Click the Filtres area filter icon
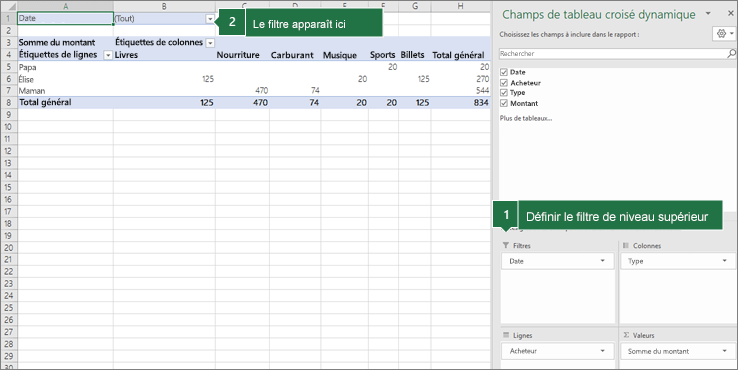The width and height of the screenshot is (738, 370). (x=505, y=245)
